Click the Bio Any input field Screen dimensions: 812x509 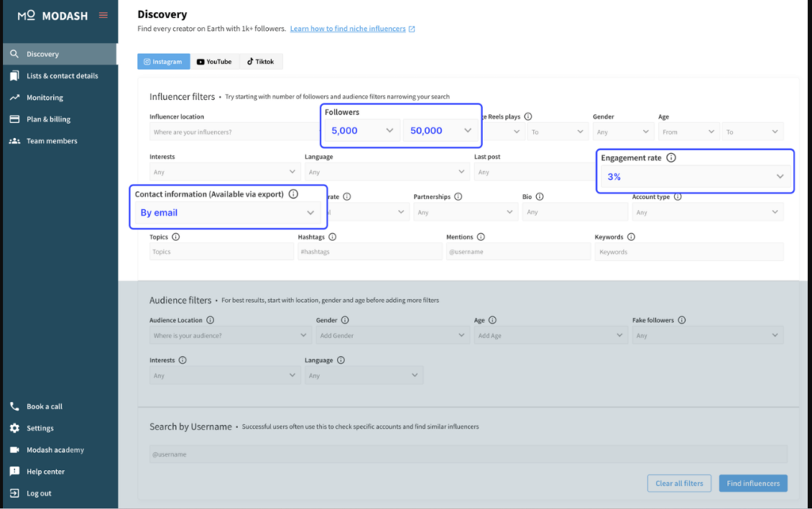575,212
